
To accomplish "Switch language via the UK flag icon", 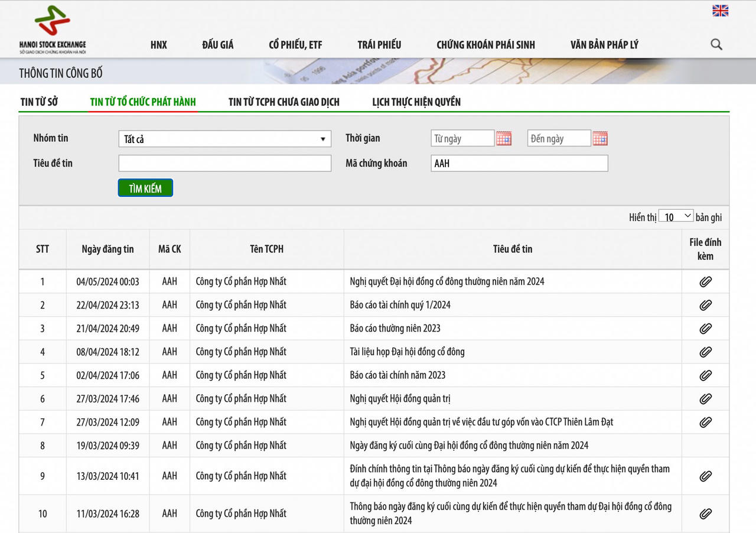I will [x=720, y=11].
